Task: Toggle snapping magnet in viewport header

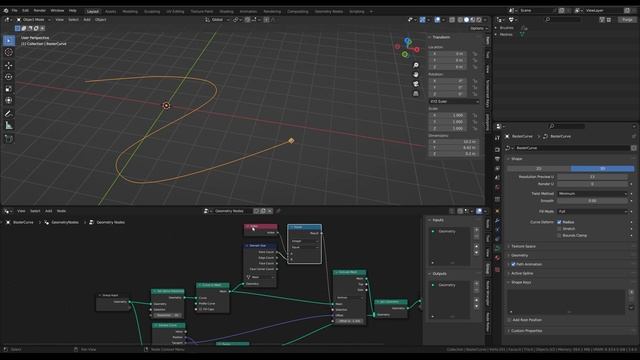Action: click(247, 20)
